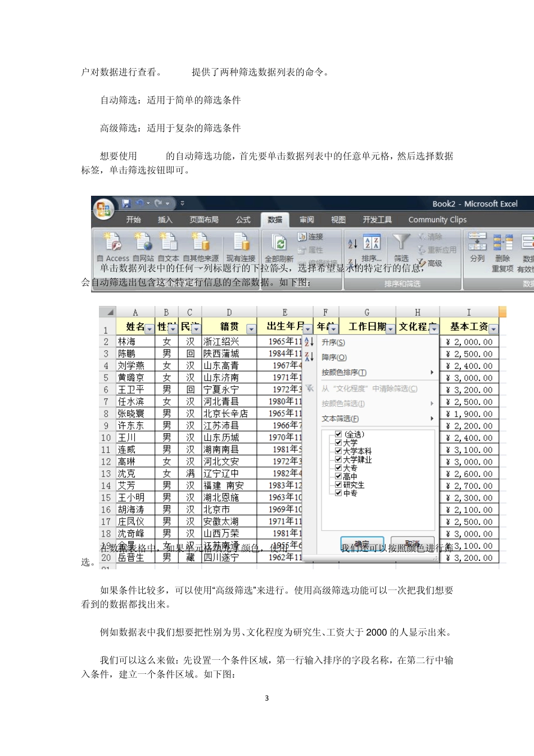534x756 pixels.
Task: Click the Undo icon in quick access toolbar
Action: tap(139, 203)
